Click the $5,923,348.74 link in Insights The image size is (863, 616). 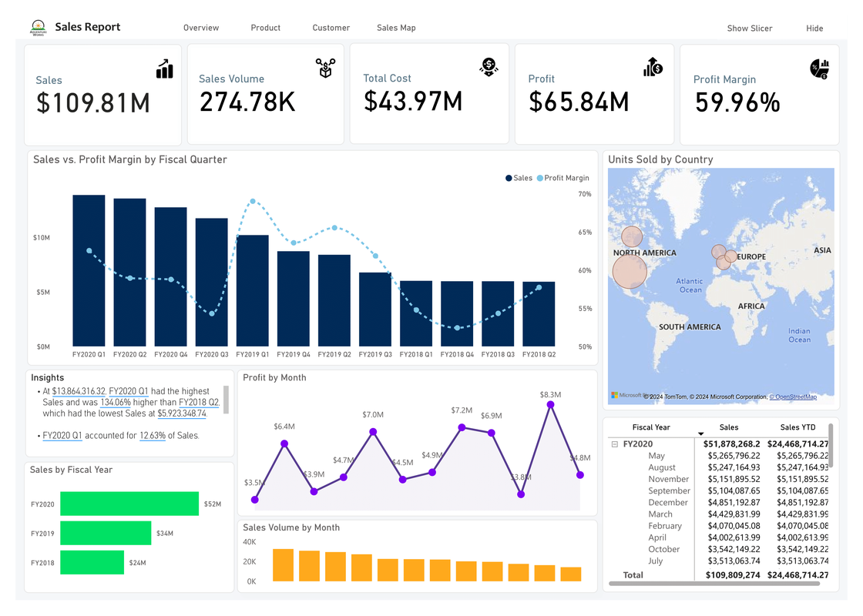[182, 413]
